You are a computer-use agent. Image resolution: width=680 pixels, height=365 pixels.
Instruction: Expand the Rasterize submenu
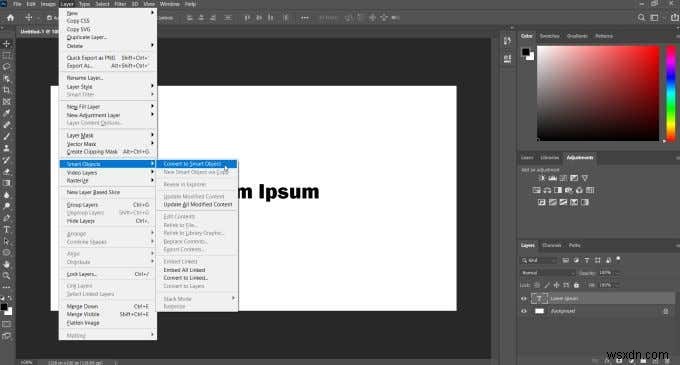pos(108,180)
